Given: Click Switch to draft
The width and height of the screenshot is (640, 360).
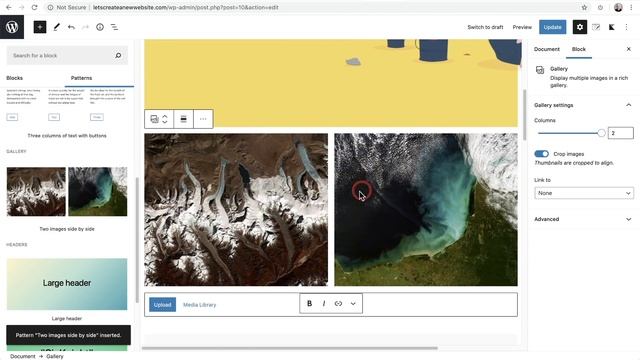Looking at the screenshot, I should (485, 27).
